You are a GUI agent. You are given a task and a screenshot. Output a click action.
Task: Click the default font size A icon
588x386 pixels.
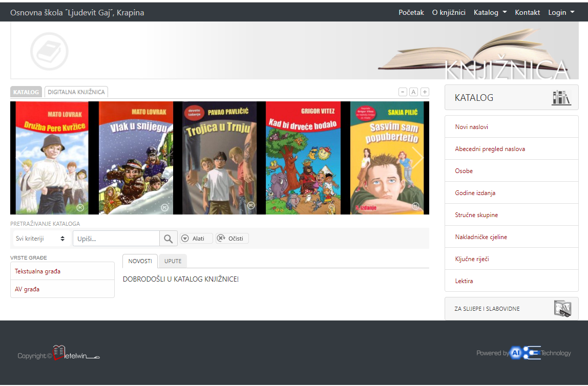(x=414, y=92)
